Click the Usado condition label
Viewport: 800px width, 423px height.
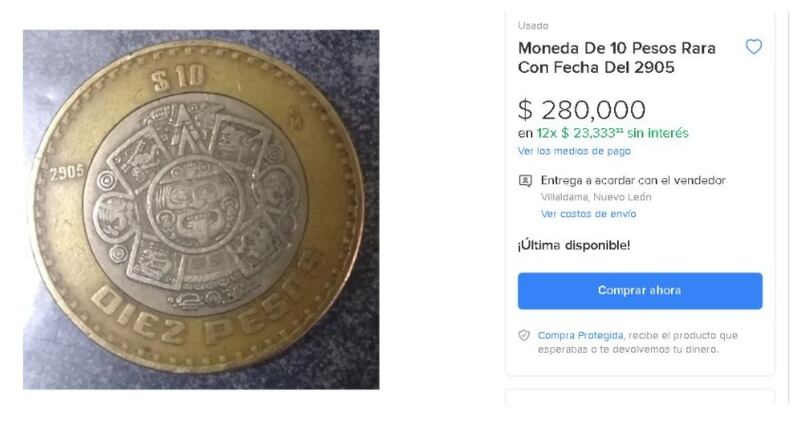click(x=533, y=26)
